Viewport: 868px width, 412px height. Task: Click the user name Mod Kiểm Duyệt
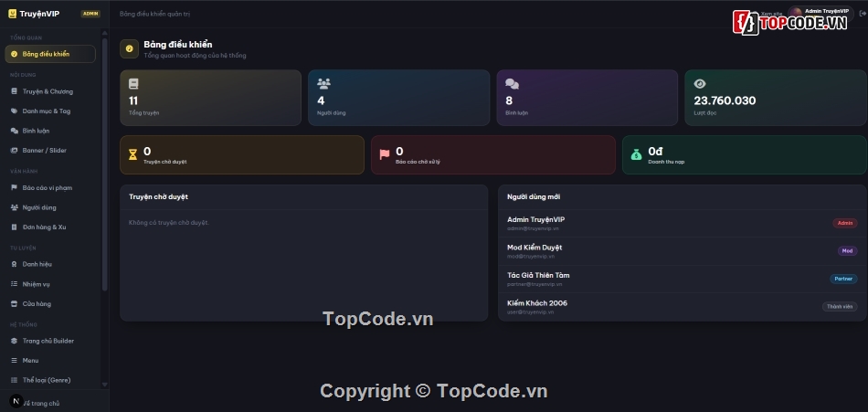[535, 248]
